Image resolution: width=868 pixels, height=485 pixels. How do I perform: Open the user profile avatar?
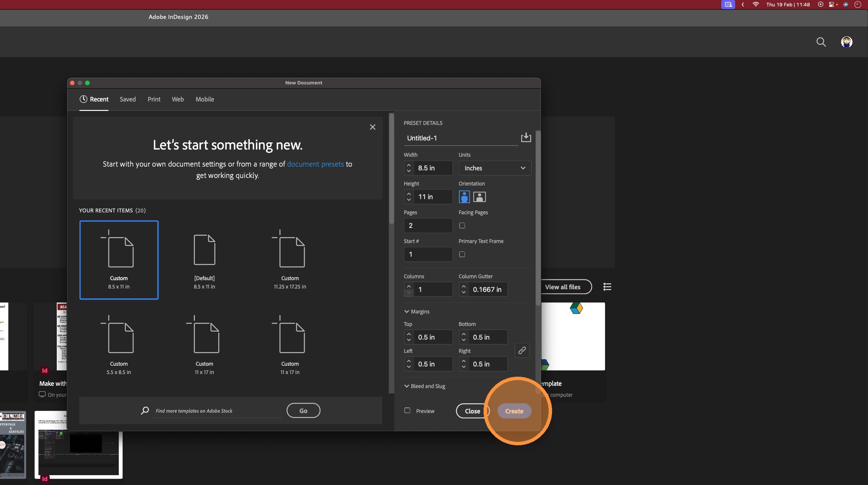846,42
